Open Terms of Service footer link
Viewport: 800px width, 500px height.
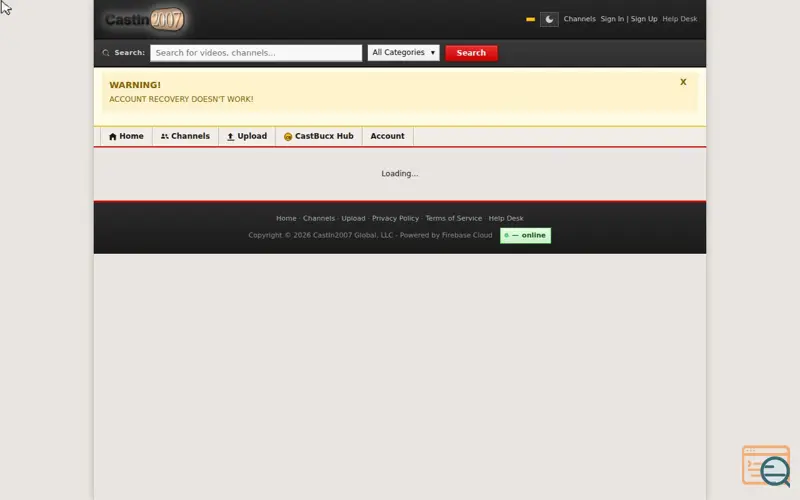click(454, 218)
